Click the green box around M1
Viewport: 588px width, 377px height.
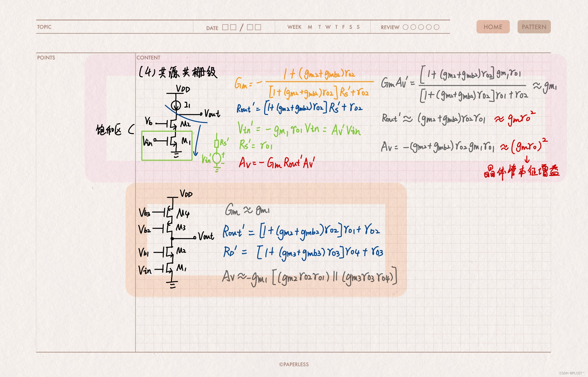(167, 146)
